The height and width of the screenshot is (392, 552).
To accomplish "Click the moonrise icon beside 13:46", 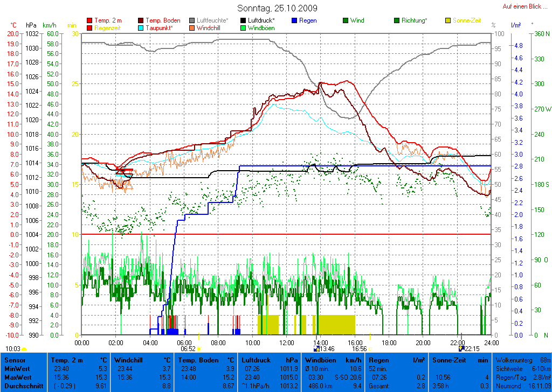I will 316,349.
